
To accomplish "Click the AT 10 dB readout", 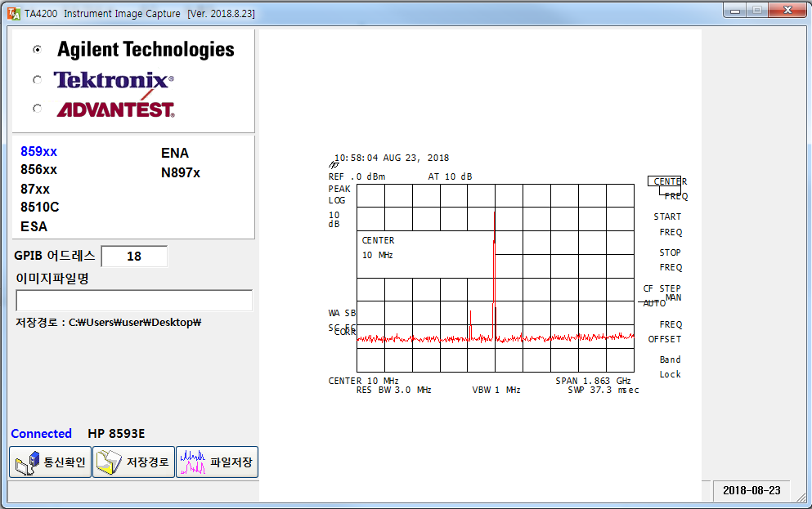I will (x=450, y=177).
